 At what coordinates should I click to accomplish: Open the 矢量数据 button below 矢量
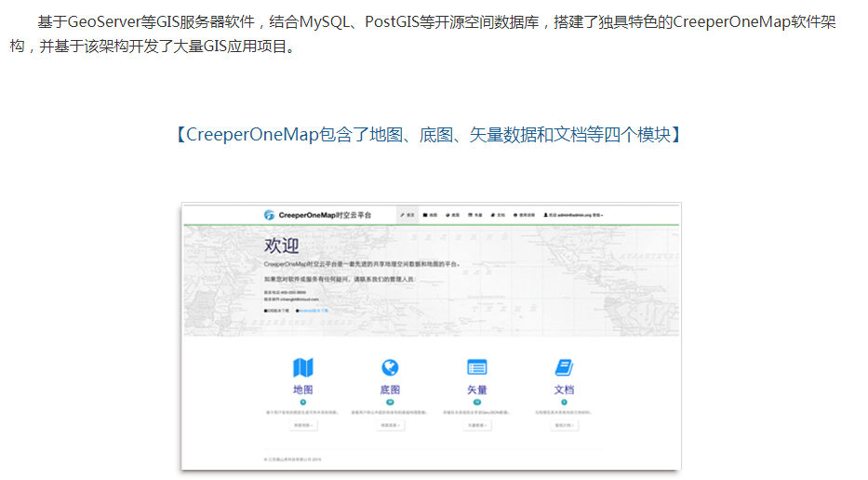(477, 425)
